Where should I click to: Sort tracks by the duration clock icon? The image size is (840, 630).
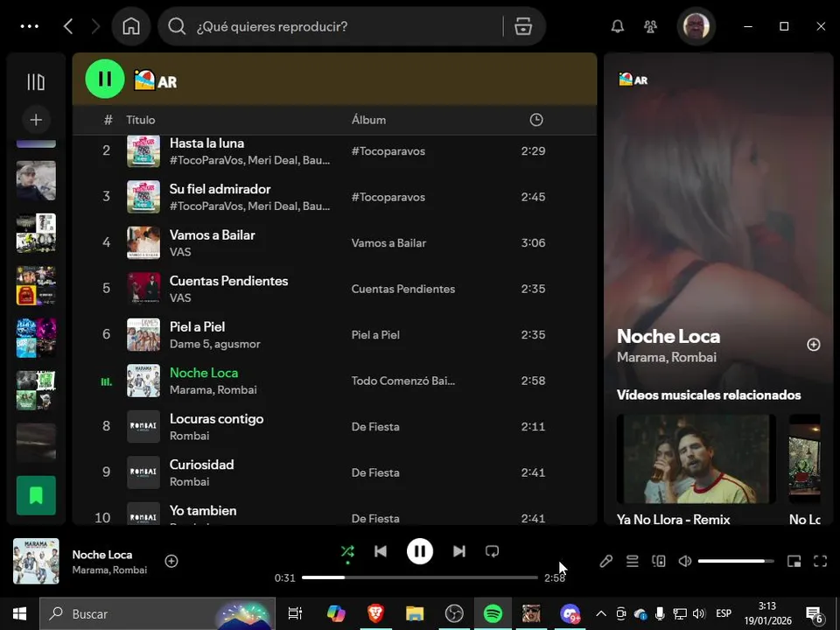(x=536, y=120)
